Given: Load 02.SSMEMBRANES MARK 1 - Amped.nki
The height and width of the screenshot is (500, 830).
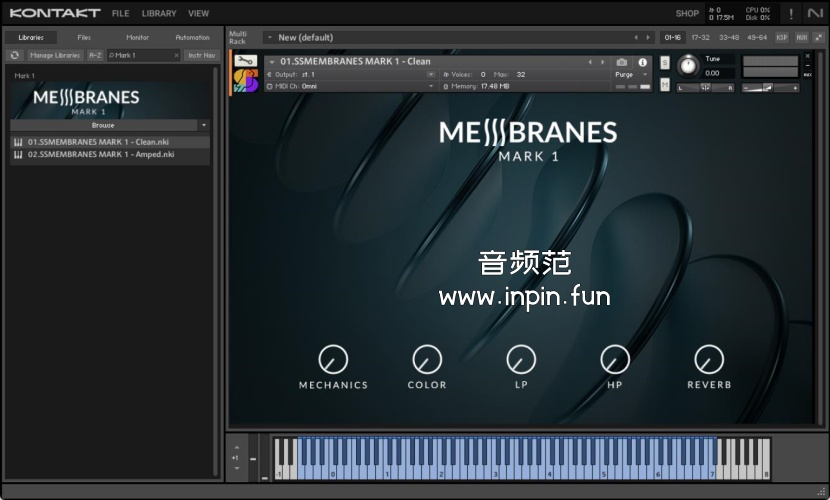Looking at the screenshot, I should pyautogui.click(x=101, y=154).
